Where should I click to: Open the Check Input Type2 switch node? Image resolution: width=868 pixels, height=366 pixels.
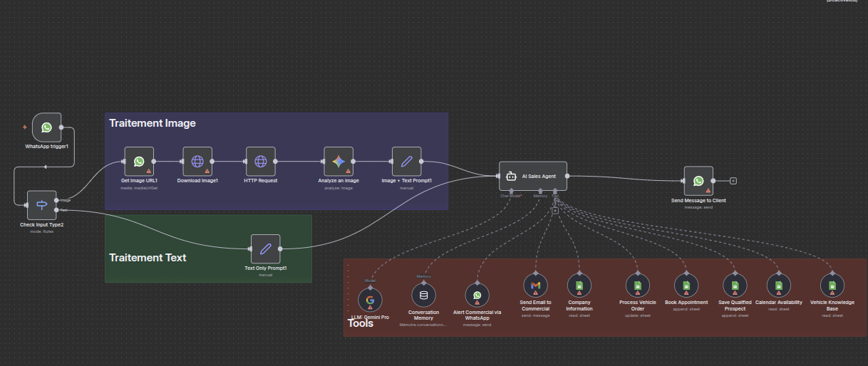coord(41,205)
